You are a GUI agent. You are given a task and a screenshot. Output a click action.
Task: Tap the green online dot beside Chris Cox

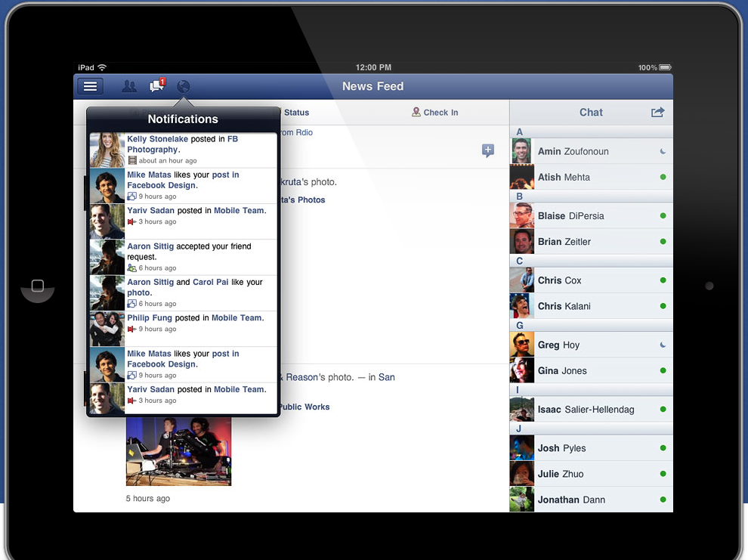663,280
